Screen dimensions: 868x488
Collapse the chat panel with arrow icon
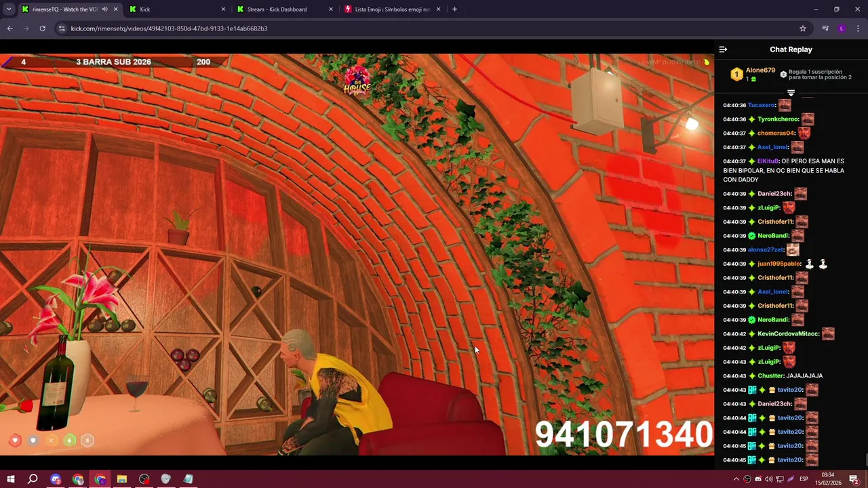(723, 49)
